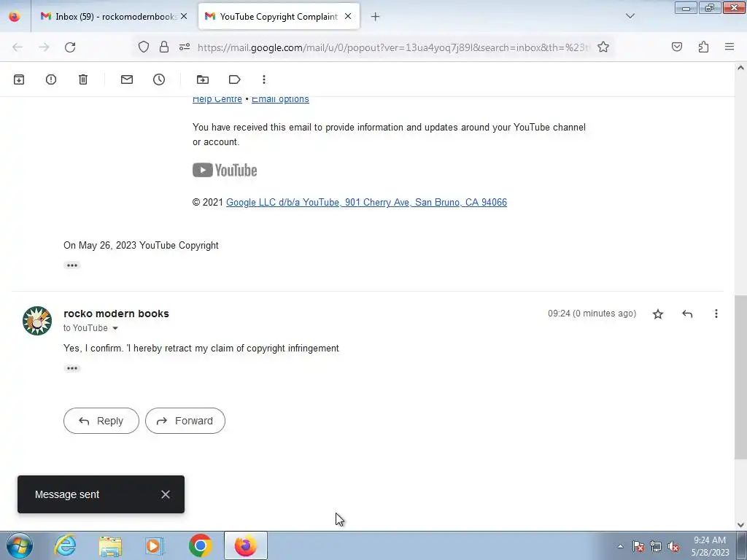
Task: Click the URL address field
Action: pos(393,47)
